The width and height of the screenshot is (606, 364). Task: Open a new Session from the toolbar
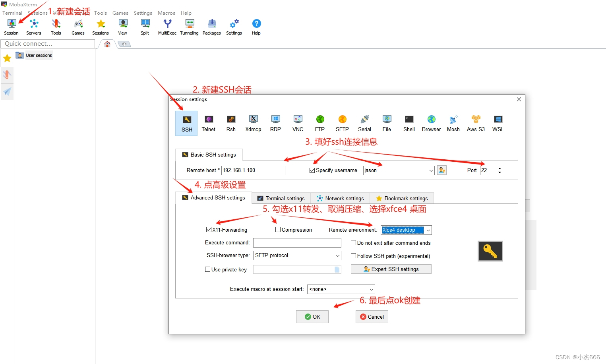pyautogui.click(x=12, y=27)
